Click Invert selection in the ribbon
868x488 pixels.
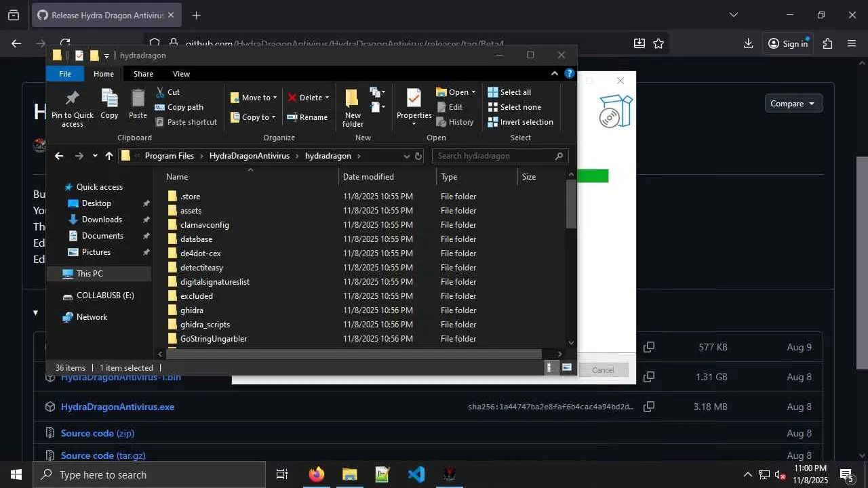tap(520, 122)
